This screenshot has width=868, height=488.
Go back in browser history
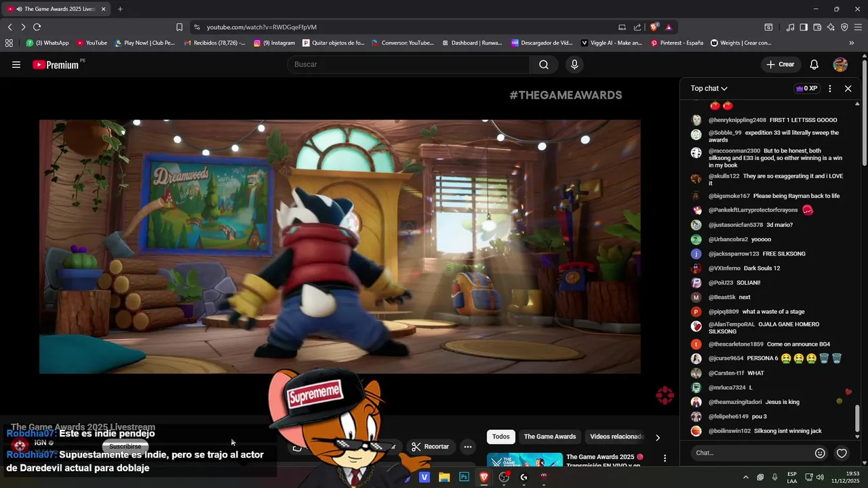pyautogui.click(x=9, y=27)
